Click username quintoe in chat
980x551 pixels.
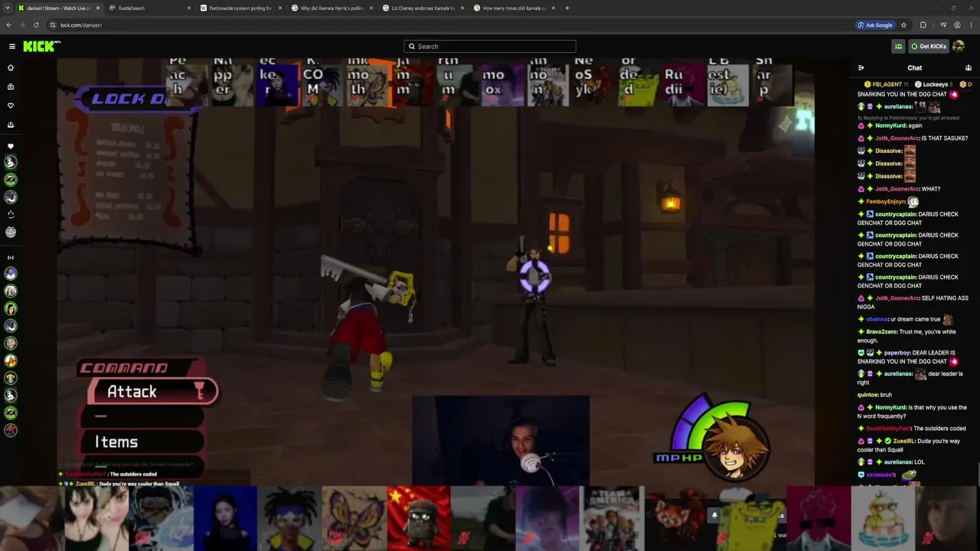[867, 395]
